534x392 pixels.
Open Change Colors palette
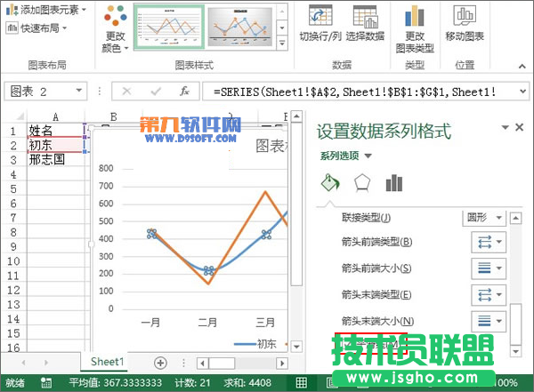click(x=116, y=29)
